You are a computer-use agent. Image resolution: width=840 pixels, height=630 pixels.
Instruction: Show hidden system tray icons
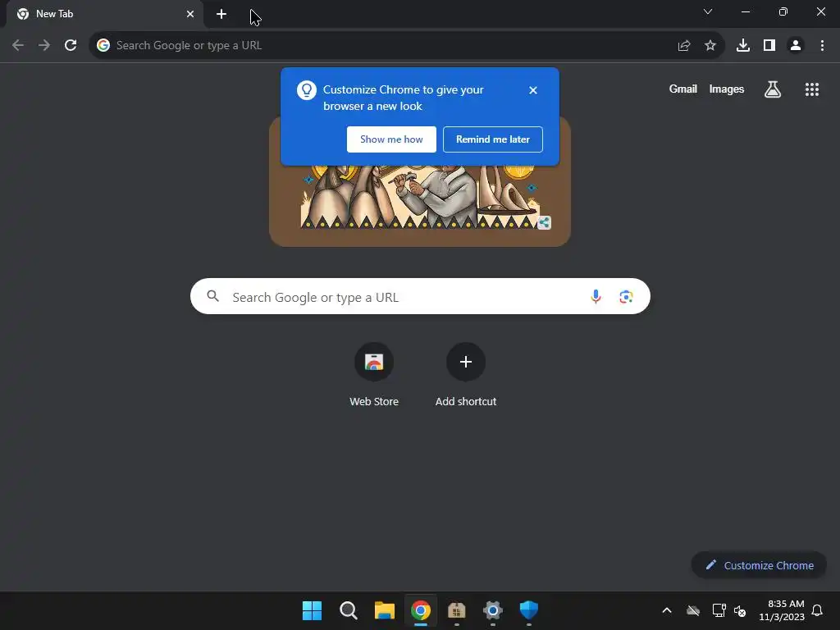[667, 610]
